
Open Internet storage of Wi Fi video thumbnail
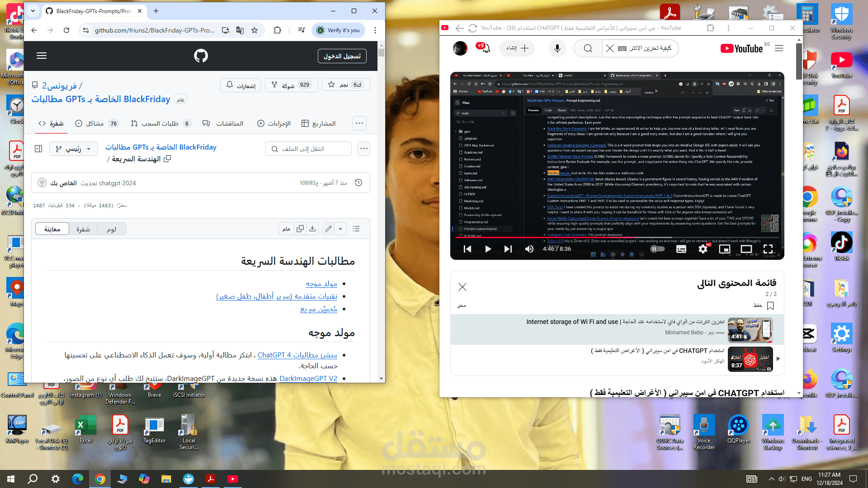point(750,330)
